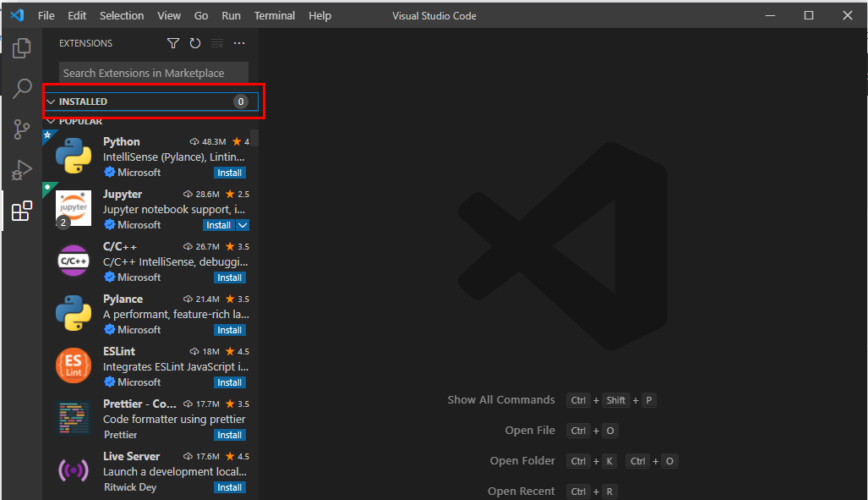The image size is (868, 500).
Task: Install the Pylance extension
Action: [x=230, y=331]
